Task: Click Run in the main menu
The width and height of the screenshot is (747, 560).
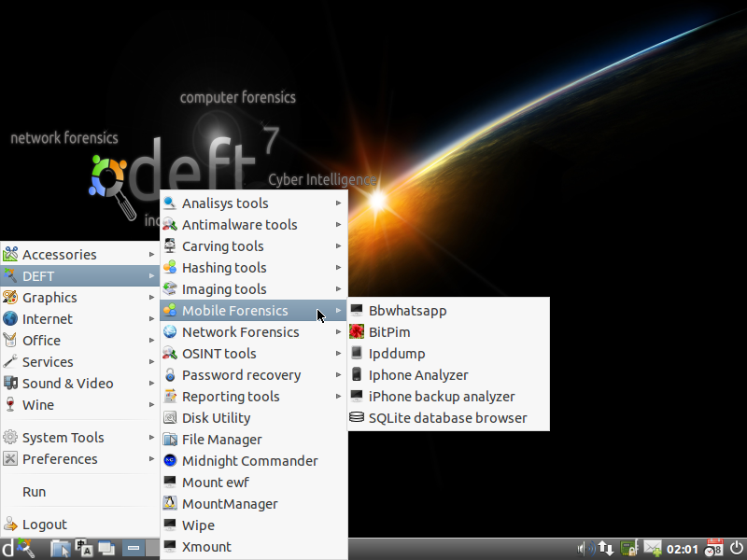Action: pos(35,492)
